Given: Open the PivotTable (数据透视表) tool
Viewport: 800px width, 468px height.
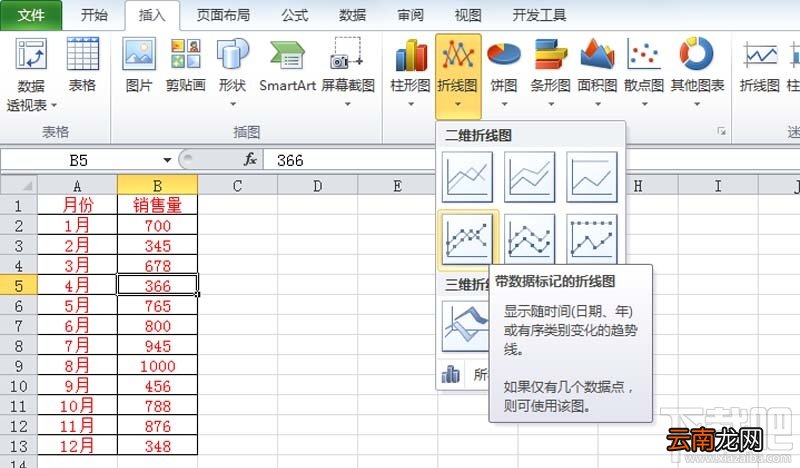Looking at the screenshot, I should [x=31, y=75].
